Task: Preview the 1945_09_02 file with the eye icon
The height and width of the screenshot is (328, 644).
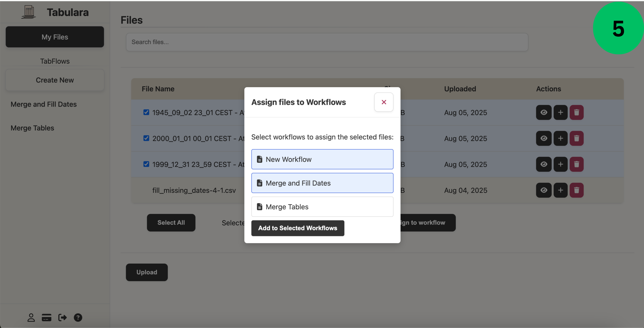Action: coord(544,112)
